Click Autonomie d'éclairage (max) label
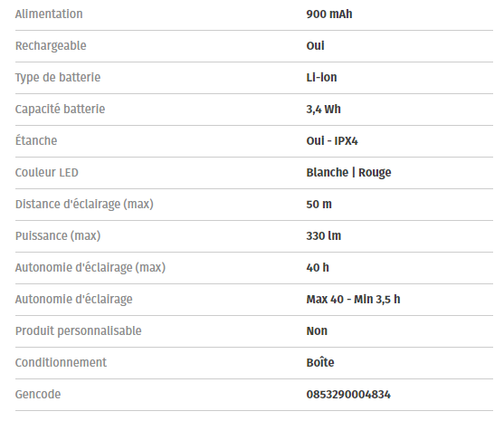504x421 pixels. click(90, 268)
